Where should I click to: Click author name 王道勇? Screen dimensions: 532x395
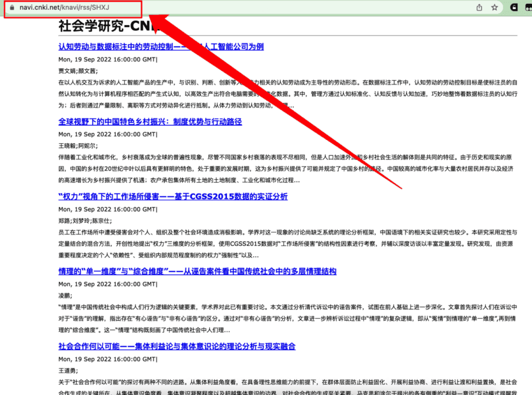coord(69,370)
